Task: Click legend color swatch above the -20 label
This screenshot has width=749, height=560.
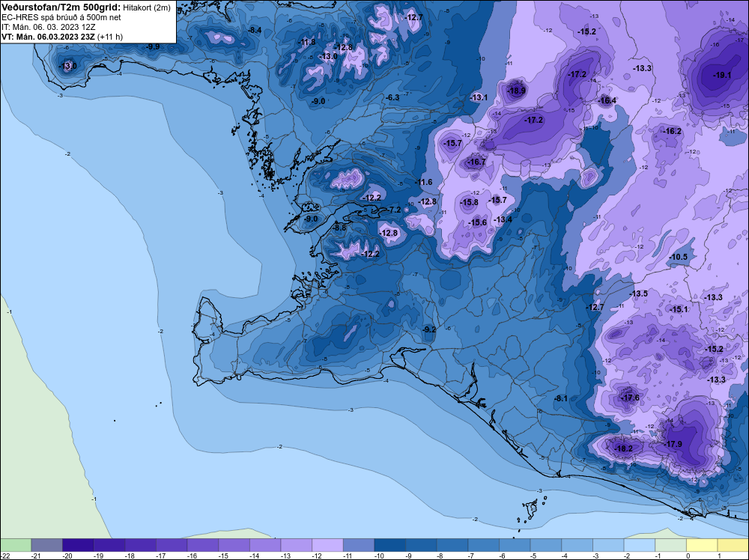Action: point(78,545)
